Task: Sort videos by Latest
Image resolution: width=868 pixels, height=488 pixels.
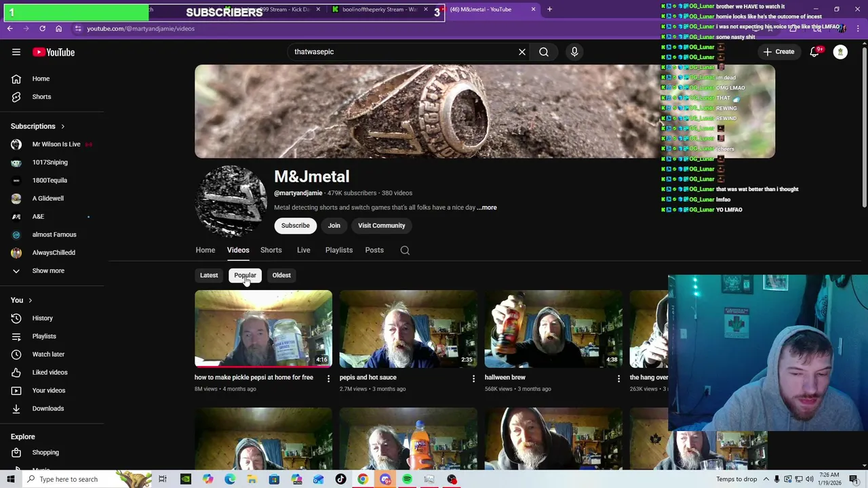Action: coord(209,275)
